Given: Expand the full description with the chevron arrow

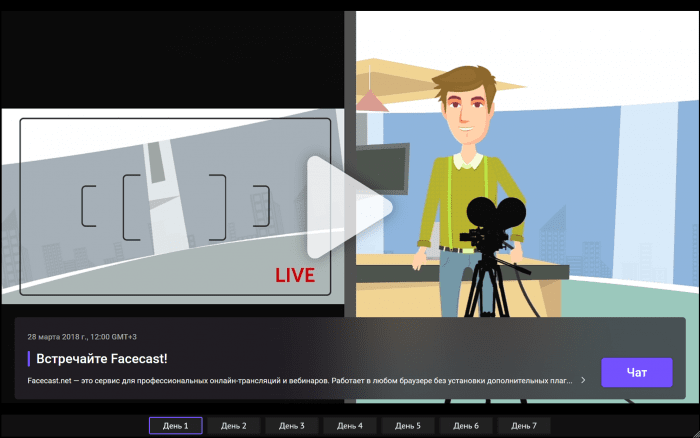Looking at the screenshot, I should coord(583,380).
